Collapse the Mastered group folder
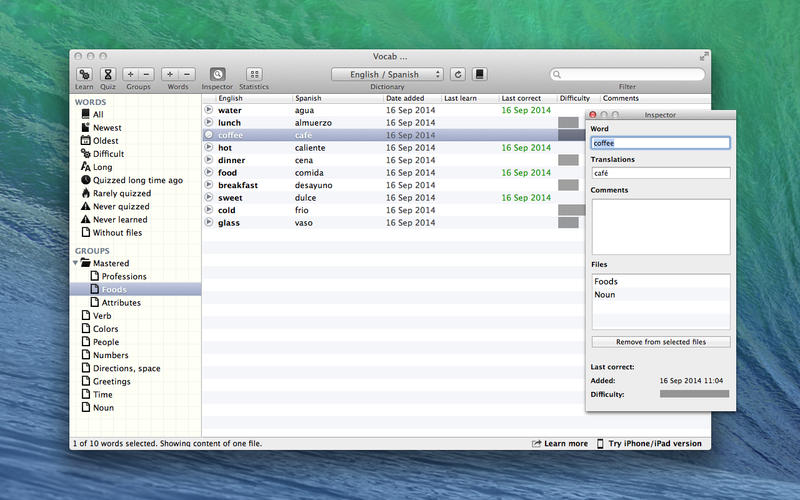The width and height of the screenshot is (800, 500). [75, 263]
